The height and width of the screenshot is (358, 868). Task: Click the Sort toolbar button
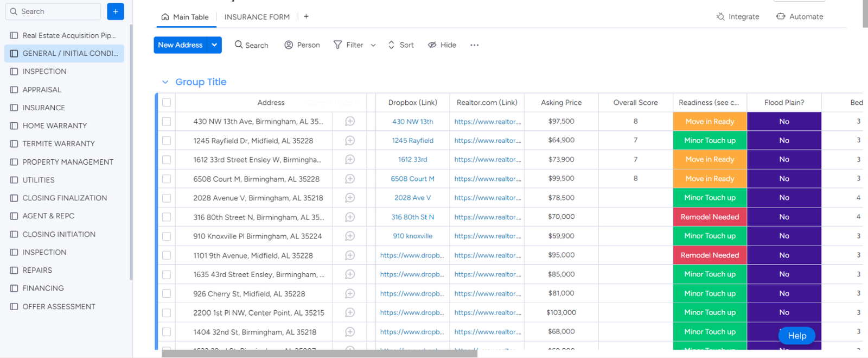[401, 45]
